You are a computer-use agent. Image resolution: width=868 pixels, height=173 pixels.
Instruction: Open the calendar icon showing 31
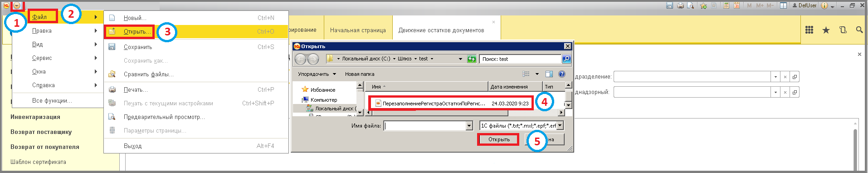click(x=737, y=5)
